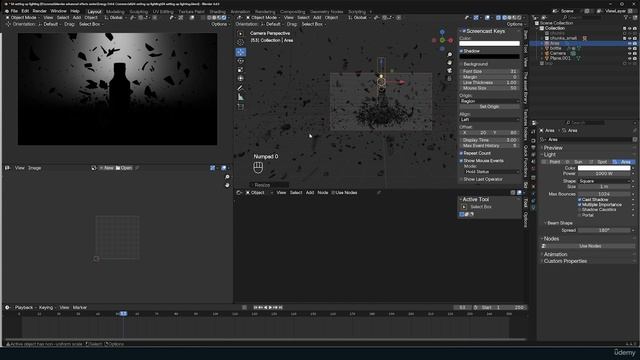This screenshot has width=640, height=360.
Task: Select the Measure tool in viewport toolbar
Action: click(240, 97)
